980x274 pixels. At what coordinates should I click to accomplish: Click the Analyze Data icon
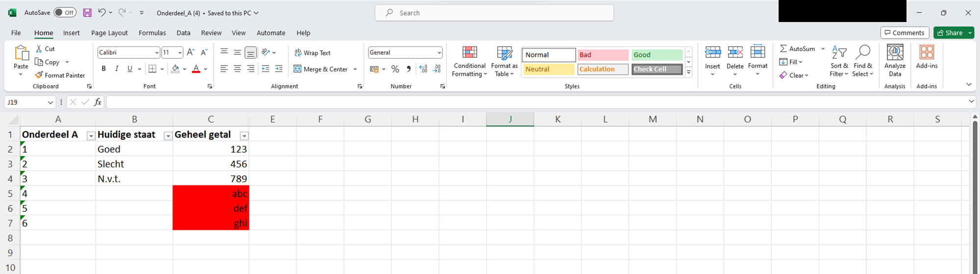point(895,53)
